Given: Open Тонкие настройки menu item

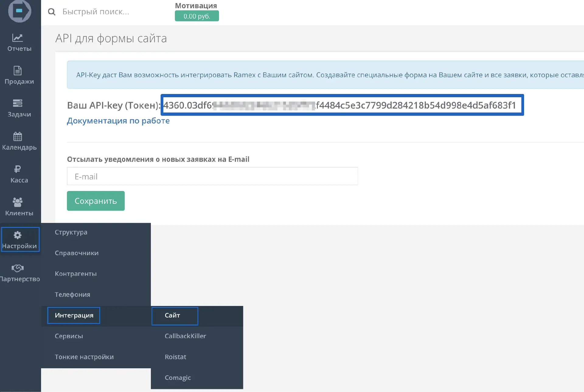Looking at the screenshot, I should pos(84,357).
